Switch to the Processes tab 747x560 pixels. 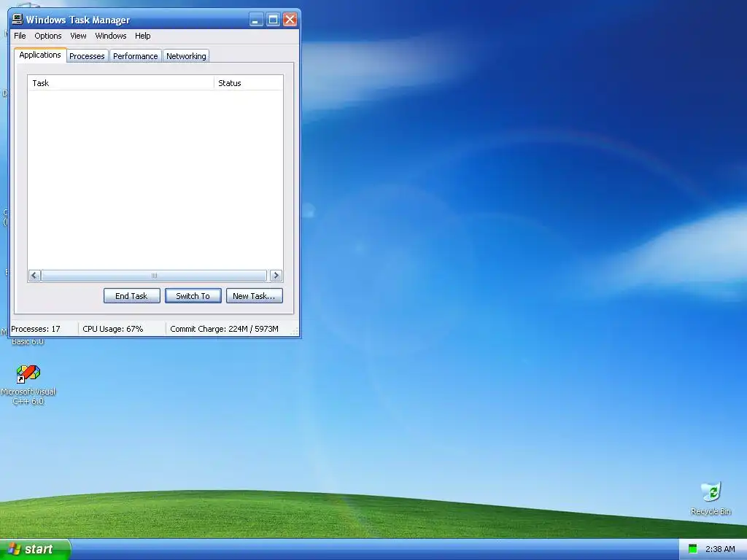pyautogui.click(x=87, y=56)
